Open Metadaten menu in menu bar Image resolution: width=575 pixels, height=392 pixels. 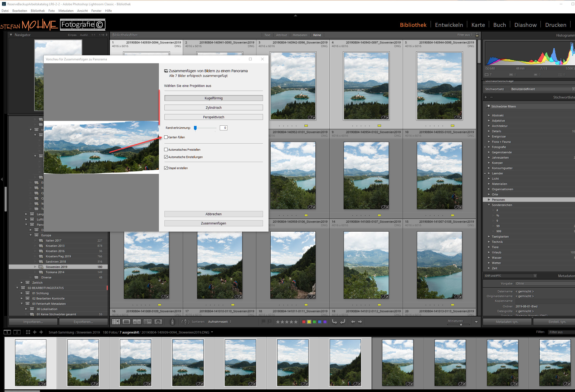click(66, 11)
